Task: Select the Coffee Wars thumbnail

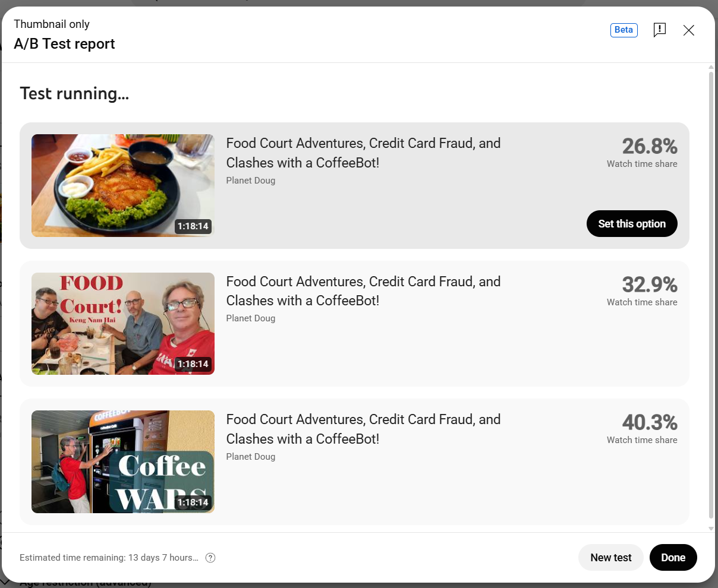Action: [123, 461]
